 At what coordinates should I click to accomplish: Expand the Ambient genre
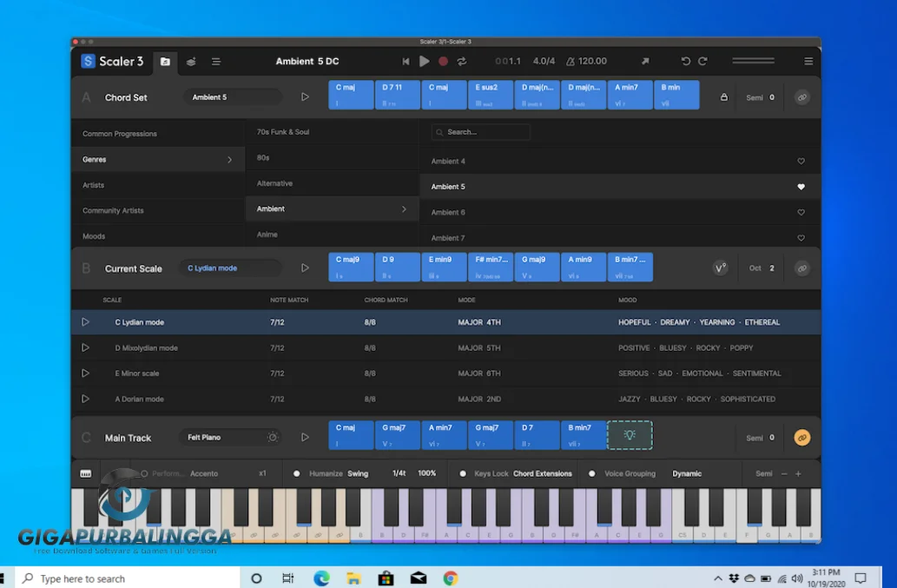[x=332, y=208]
